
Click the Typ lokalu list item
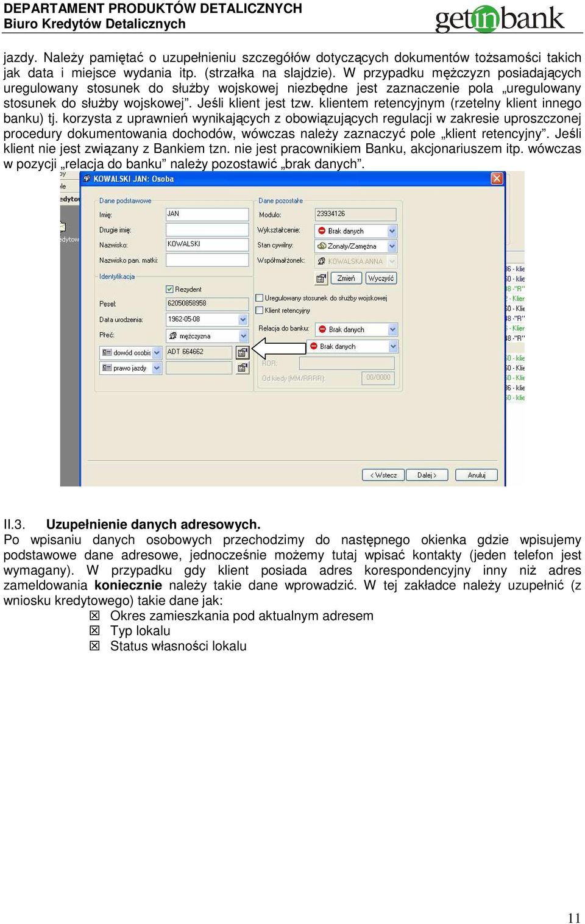pyautogui.click(x=140, y=631)
